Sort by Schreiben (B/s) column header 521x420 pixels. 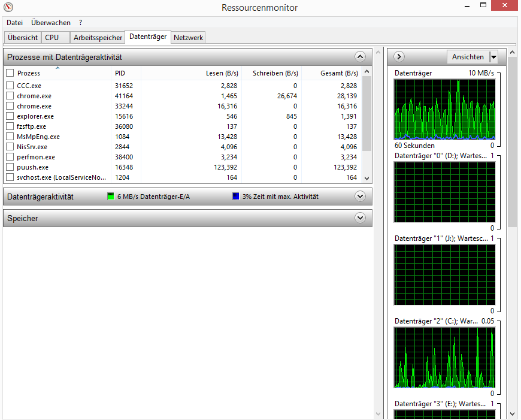(271, 73)
